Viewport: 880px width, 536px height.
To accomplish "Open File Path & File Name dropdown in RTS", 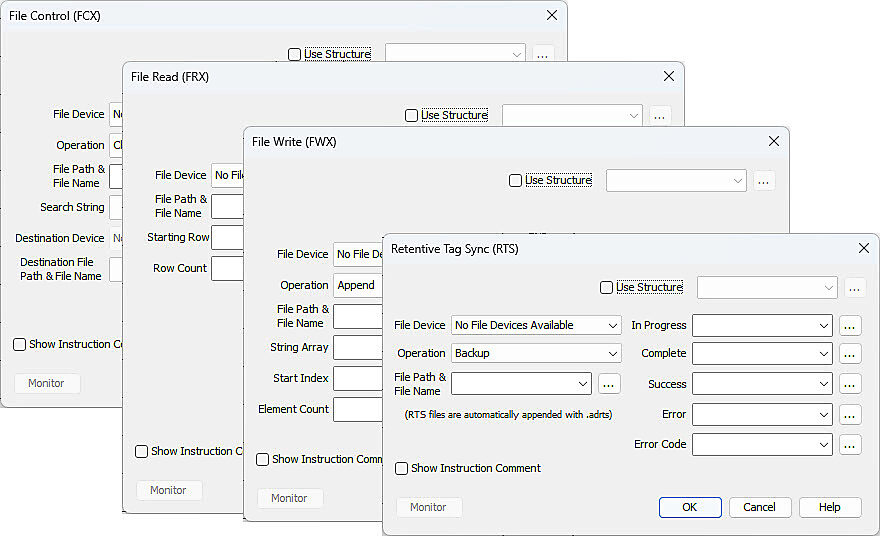I will [521, 384].
